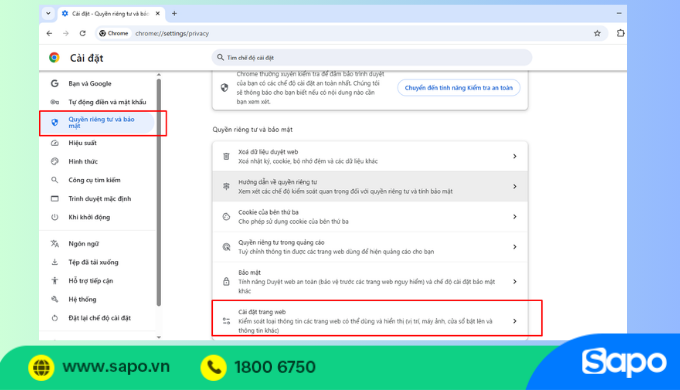This screenshot has height=390, width=680.
Task: Click the download icon for Tệp đã tải xuống
Action: tap(55, 262)
